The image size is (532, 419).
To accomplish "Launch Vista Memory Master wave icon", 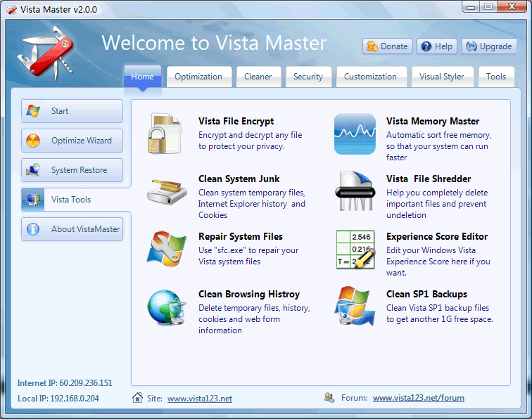I will [355, 134].
